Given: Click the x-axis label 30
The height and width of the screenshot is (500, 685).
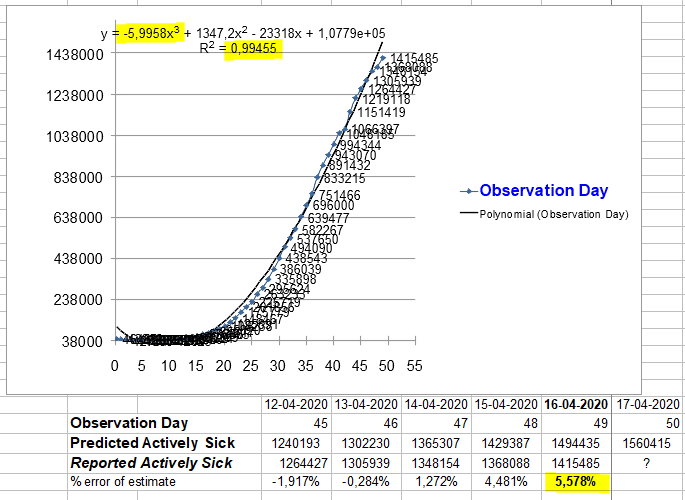Looking at the screenshot, I should (x=278, y=366).
